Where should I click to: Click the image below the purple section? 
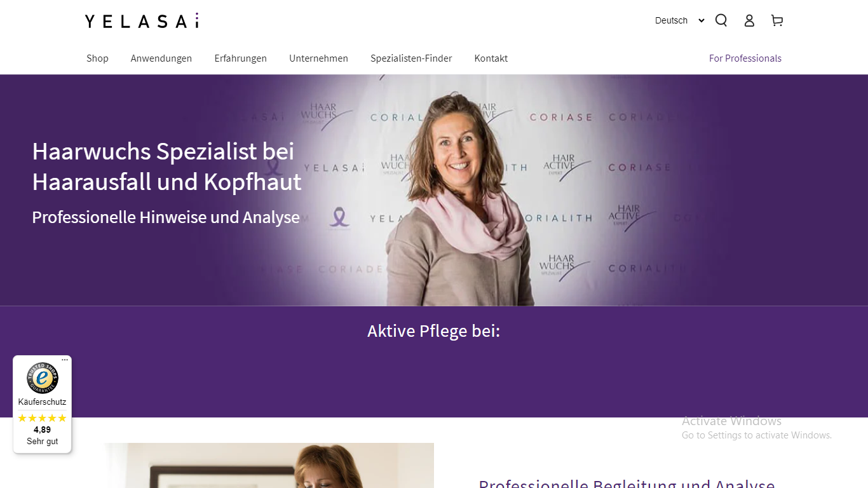coord(269,465)
